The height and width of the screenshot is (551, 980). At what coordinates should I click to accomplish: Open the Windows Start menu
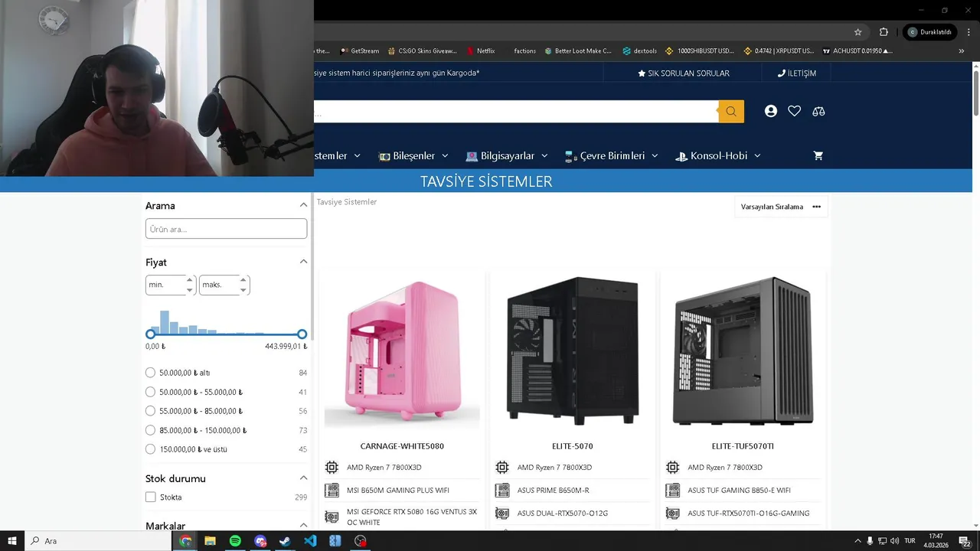click(12, 541)
